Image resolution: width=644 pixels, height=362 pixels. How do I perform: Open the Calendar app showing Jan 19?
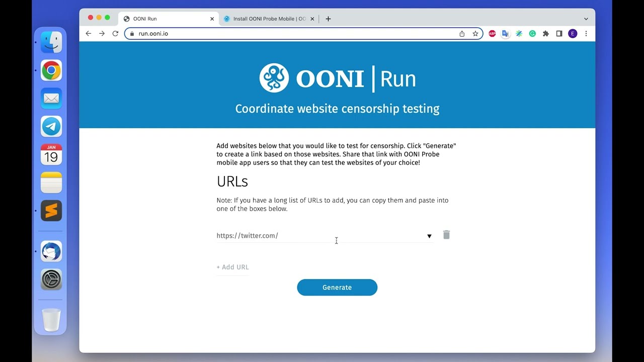(x=51, y=154)
